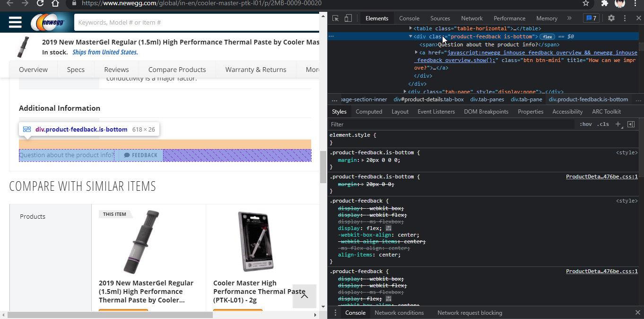Select div#product-details.tab-box breadcrumb

click(x=428, y=99)
